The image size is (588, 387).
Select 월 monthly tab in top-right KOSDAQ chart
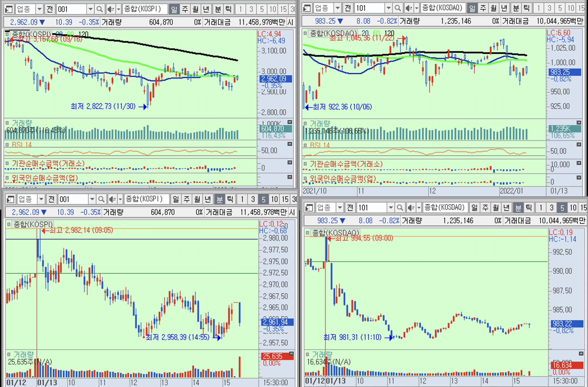494,8
